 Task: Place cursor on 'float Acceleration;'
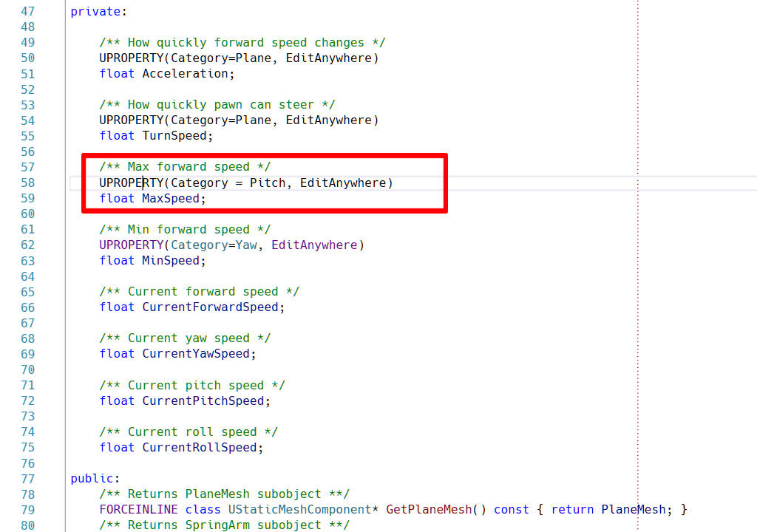(x=167, y=73)
